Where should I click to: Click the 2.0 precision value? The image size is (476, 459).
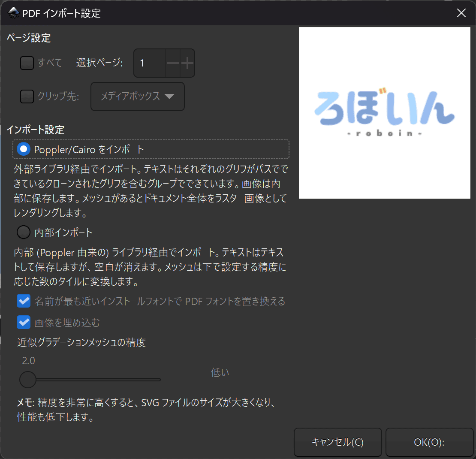coord(29,361)
